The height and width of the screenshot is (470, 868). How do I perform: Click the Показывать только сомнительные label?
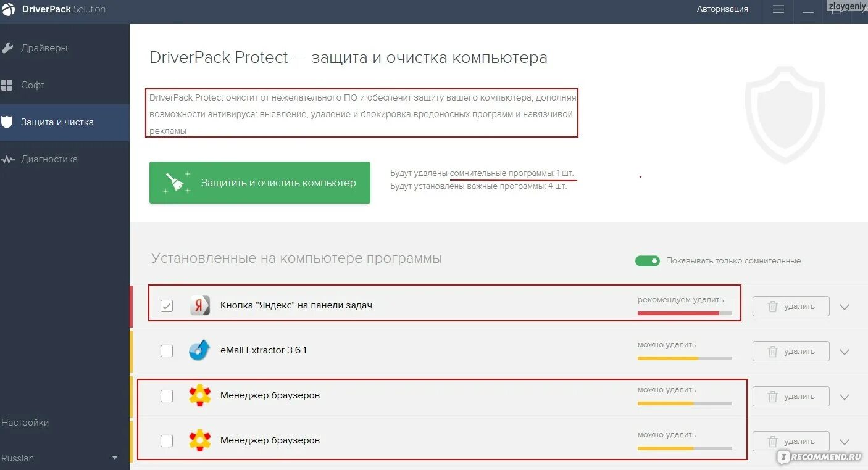point(733,261)
